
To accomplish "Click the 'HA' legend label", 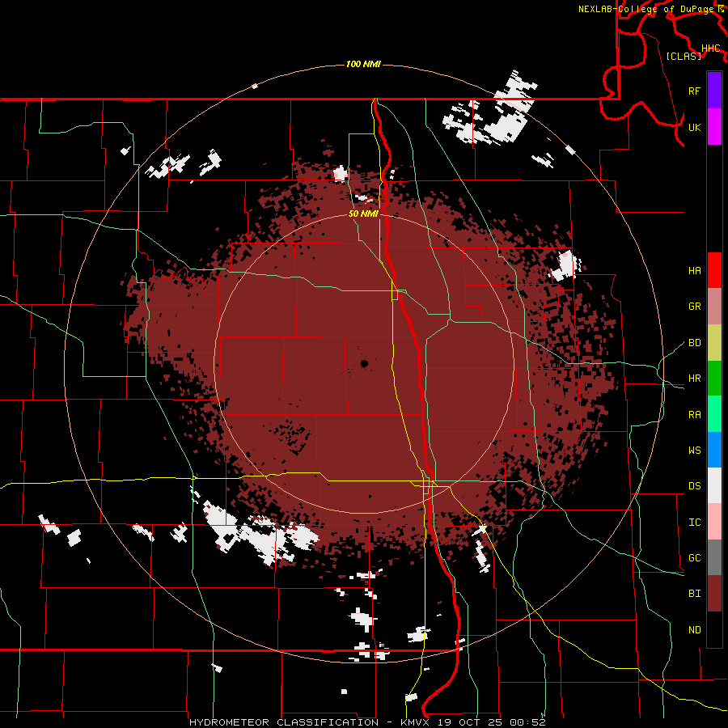I will pyautogui.click(x=694, y=271).
